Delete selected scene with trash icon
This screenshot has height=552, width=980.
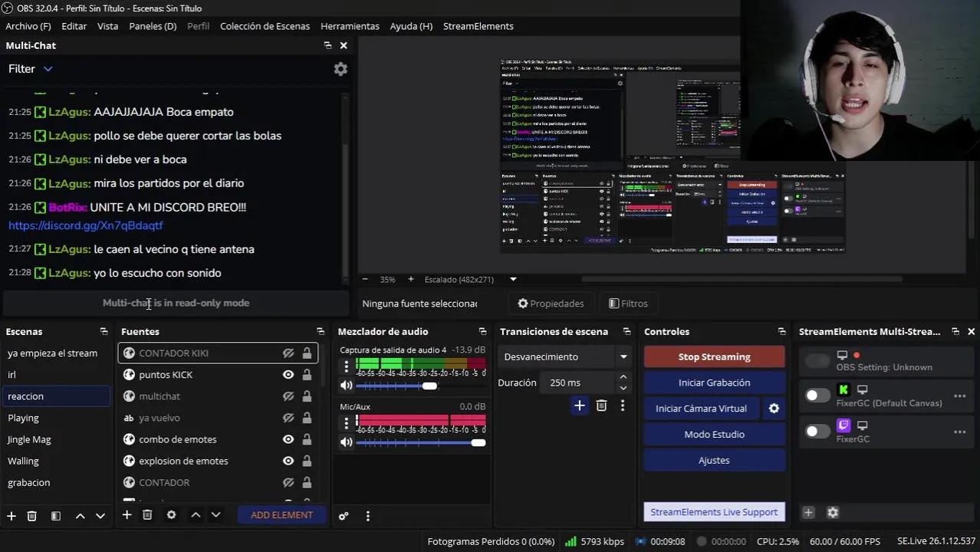[31, 516]
